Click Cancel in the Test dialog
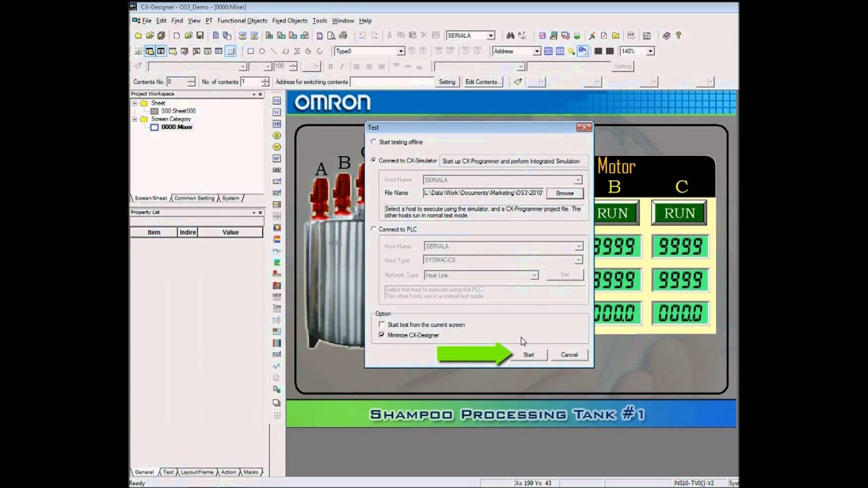 (569, 354)
